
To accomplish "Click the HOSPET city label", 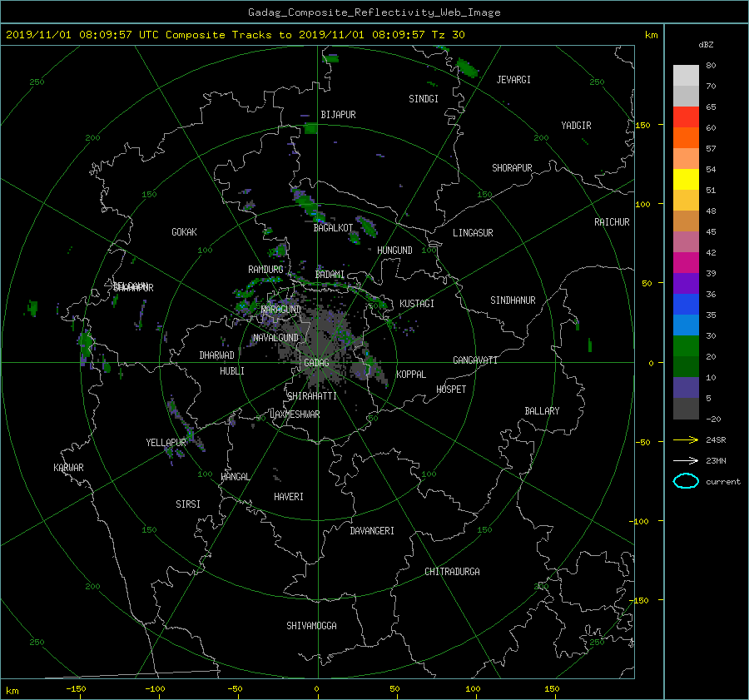I will coord(451,390).
